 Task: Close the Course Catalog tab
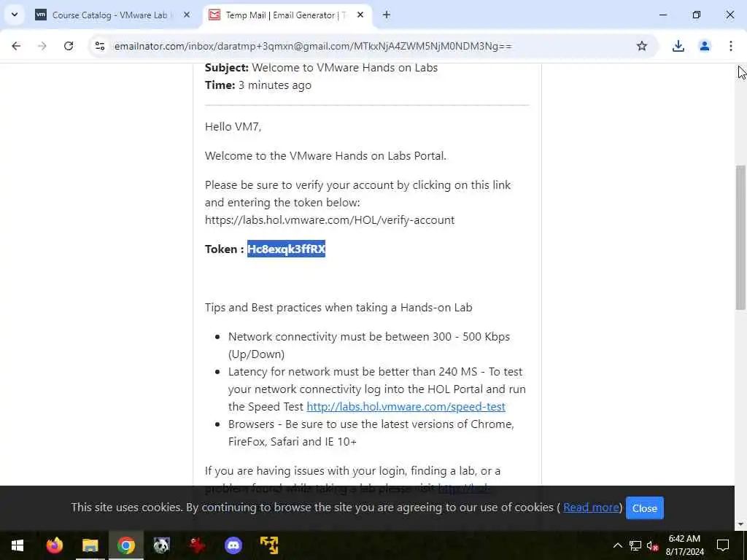pyautogui.click(x=187, y=15)
